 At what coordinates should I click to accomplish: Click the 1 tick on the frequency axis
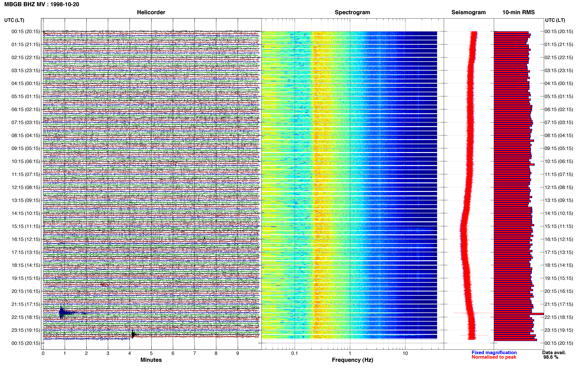click(x=350, y=353)
